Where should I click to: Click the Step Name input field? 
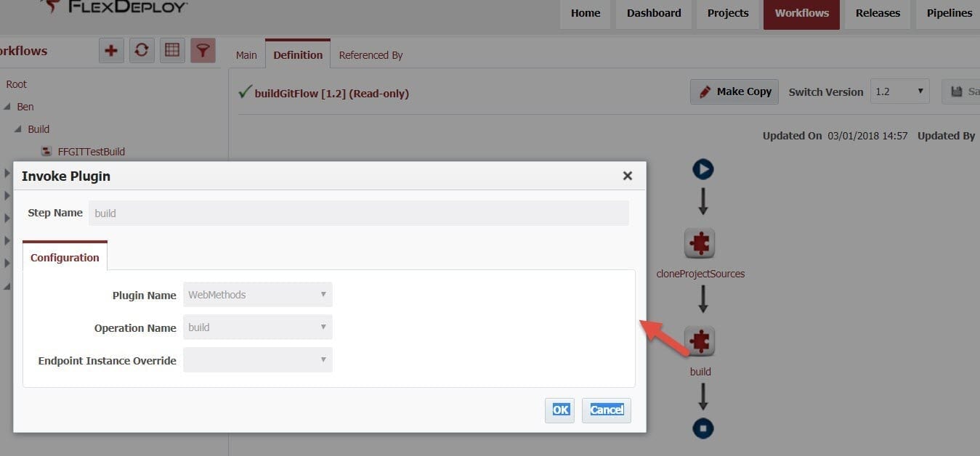click(359, 213)
